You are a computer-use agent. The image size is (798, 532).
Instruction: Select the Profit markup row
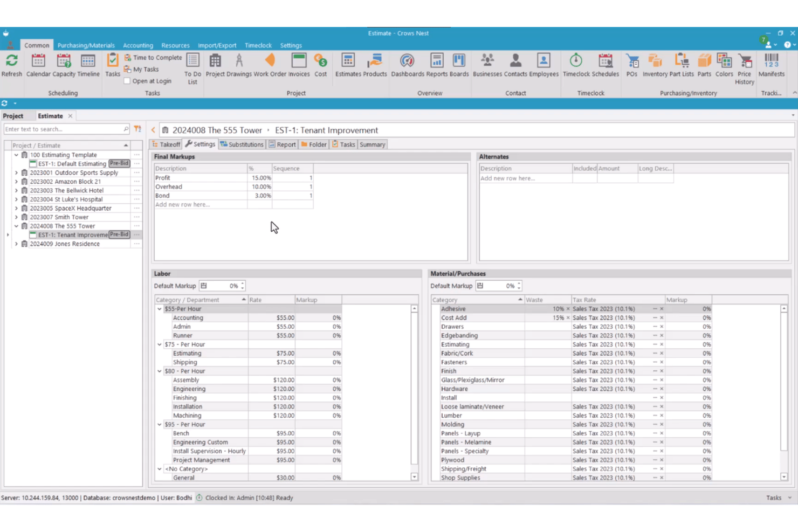pyautogui.click(x=233, y=178)
